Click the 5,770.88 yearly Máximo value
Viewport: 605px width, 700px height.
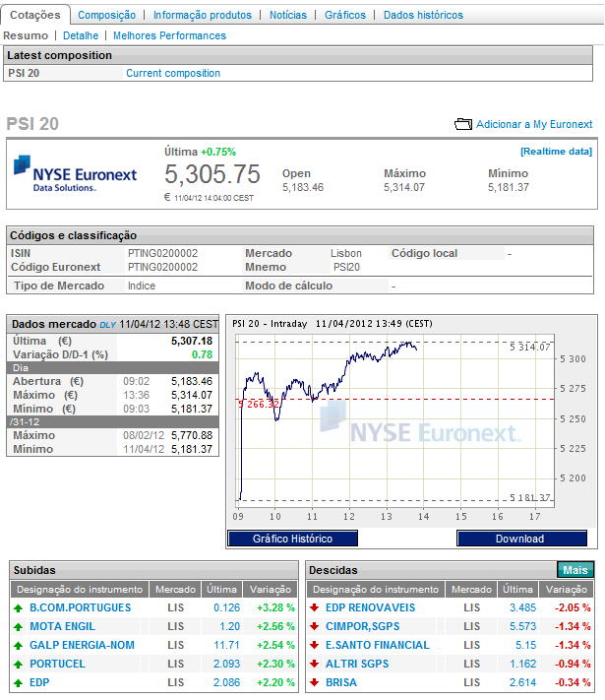point(192,435)
